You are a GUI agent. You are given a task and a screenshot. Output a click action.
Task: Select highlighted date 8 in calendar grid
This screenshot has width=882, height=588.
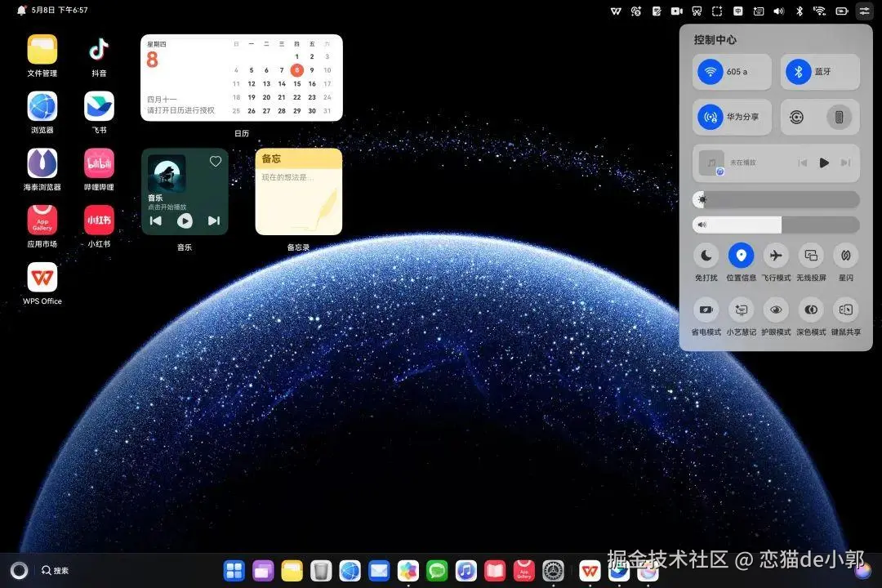297,69
